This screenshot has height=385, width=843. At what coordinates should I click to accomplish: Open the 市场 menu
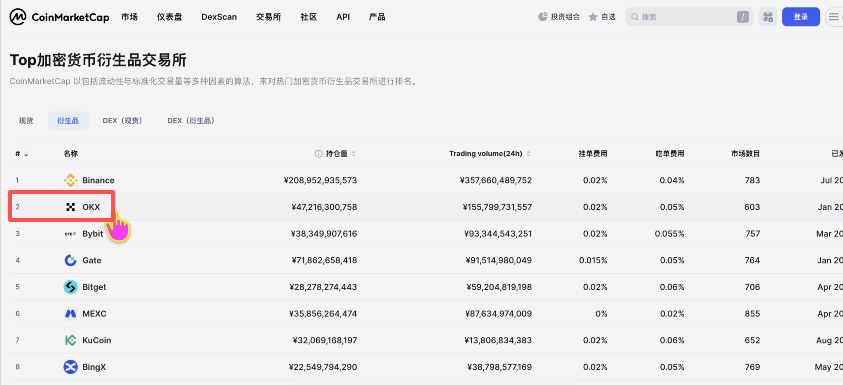[x=129, y=17]
